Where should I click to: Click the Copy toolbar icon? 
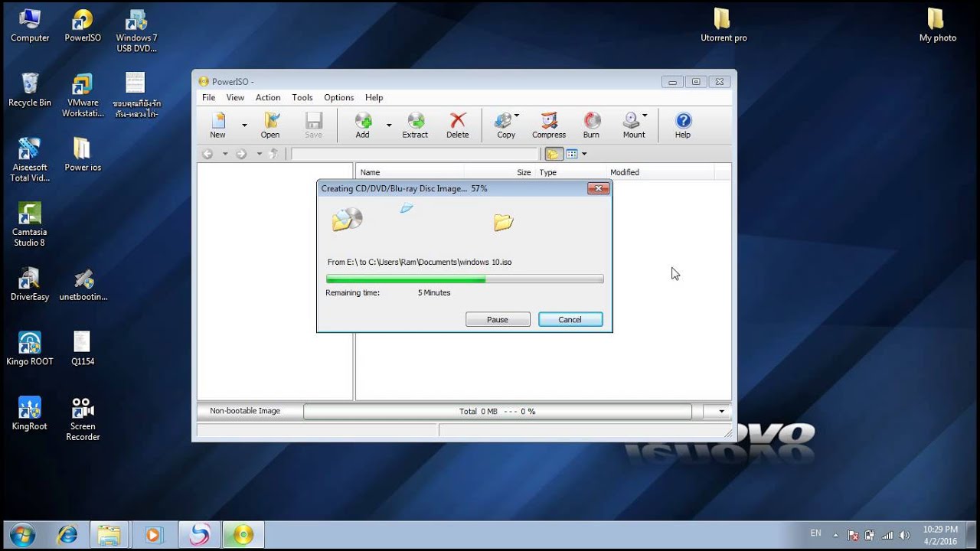(505, 125)
